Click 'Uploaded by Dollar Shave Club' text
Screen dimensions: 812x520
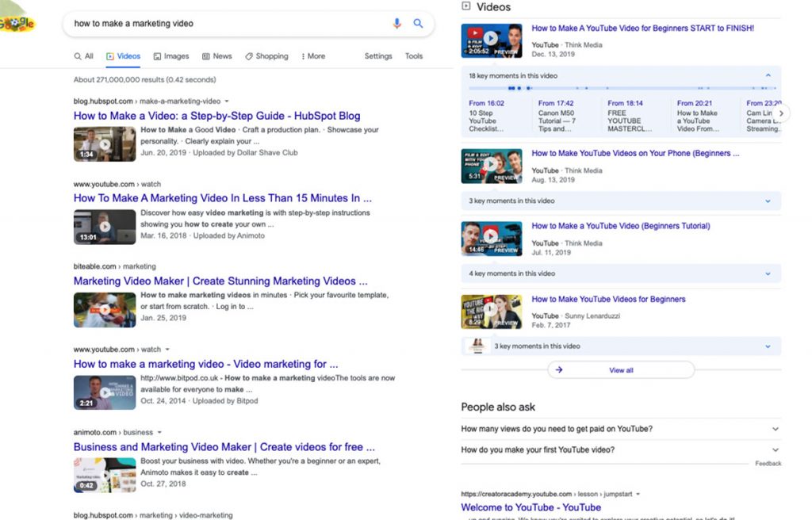[x=246, y=153]
